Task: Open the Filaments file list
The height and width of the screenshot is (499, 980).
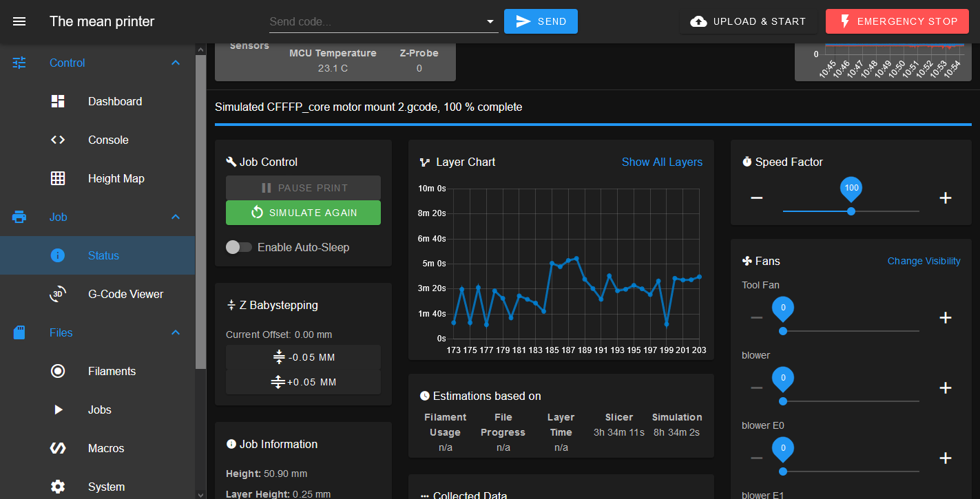Action: [98, 371]
